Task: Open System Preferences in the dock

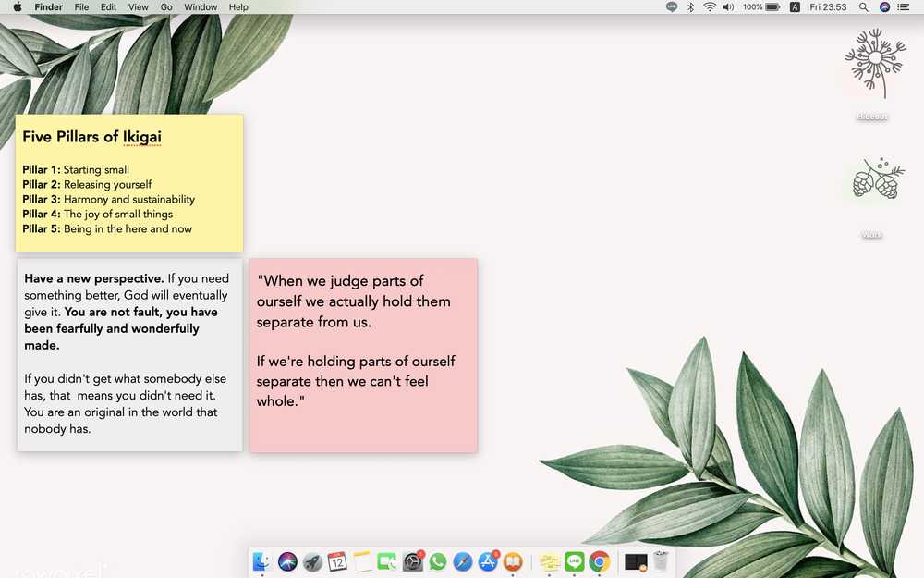Action: (x=413, y=561)
